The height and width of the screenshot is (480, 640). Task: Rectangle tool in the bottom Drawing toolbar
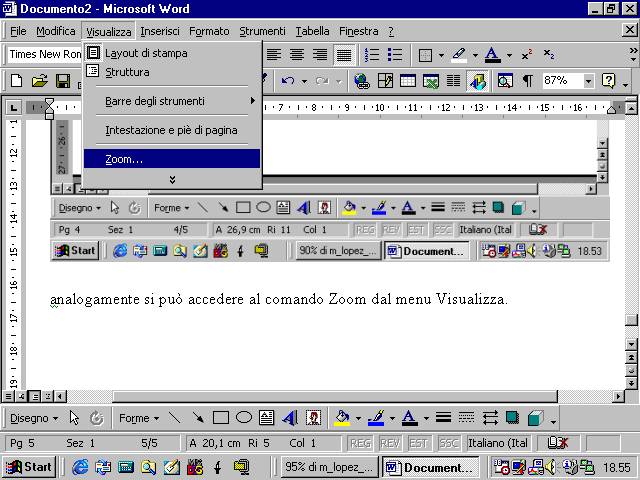[221, 418]
